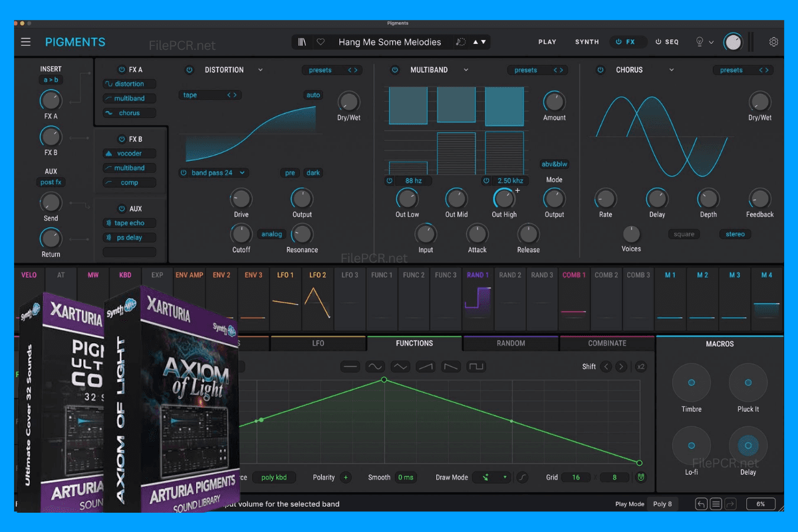Open the history list icon in the bottom bar
The image size is (798, 532).
pos(716,504)
